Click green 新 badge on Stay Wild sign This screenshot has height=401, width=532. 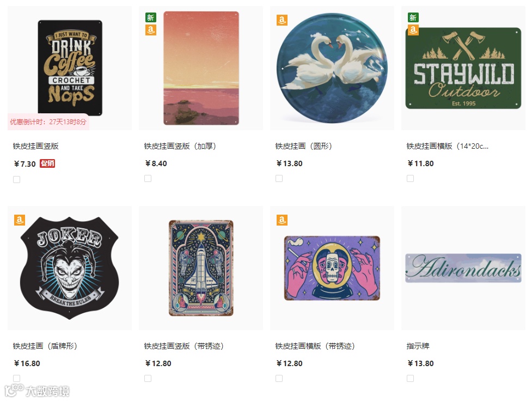pyautogui.click(x=413, y=17)
